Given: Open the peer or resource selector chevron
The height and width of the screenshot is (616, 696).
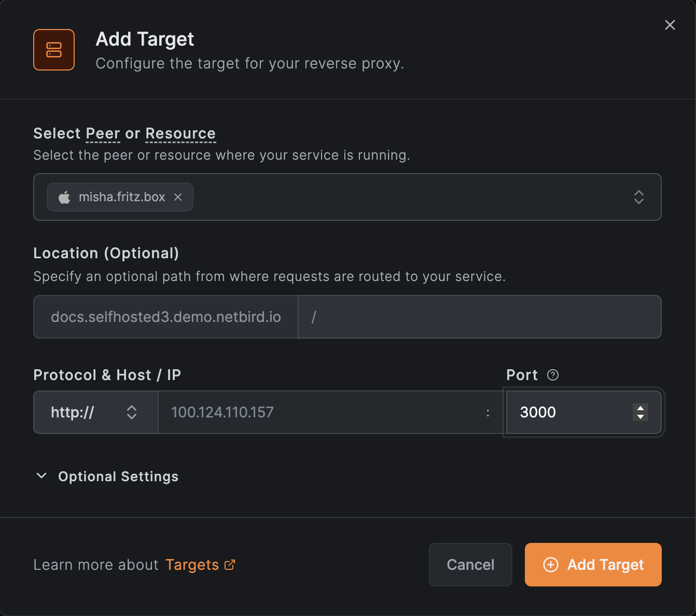Looking at the screenshot, I should pos(638,197).
